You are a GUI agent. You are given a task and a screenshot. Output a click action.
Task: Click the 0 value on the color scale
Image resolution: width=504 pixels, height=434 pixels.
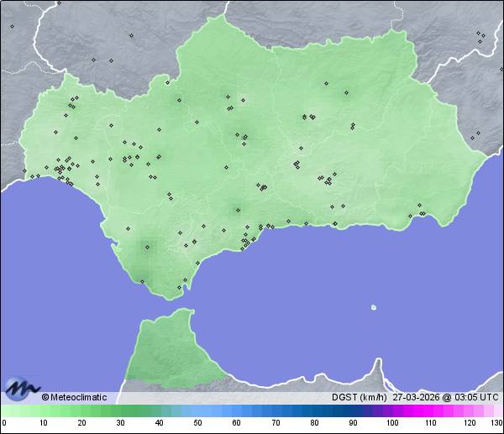coord(4,423)
